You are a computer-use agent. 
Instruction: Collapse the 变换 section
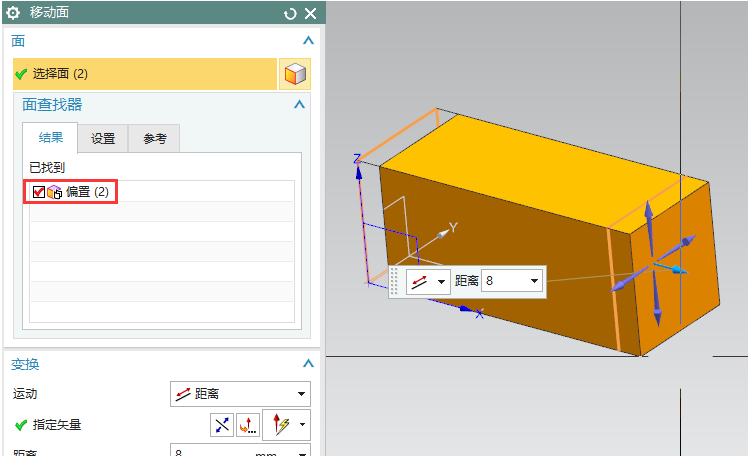[308, 365]
